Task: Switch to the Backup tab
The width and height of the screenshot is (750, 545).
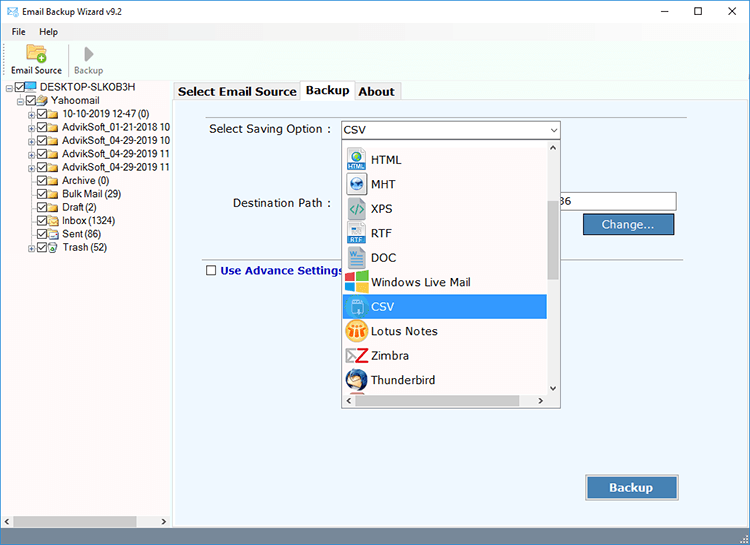Action: point(328,90)
